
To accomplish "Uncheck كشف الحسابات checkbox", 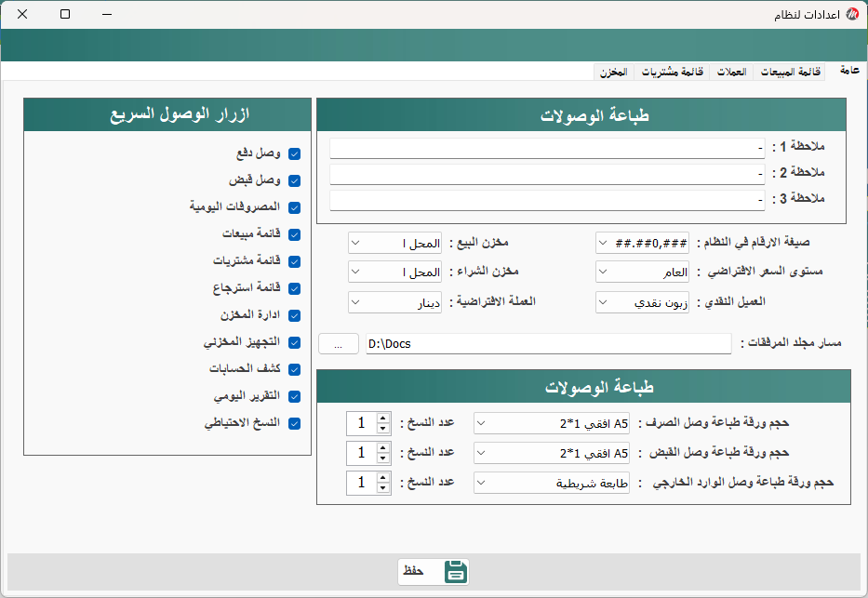I will [x=295, y=369].
